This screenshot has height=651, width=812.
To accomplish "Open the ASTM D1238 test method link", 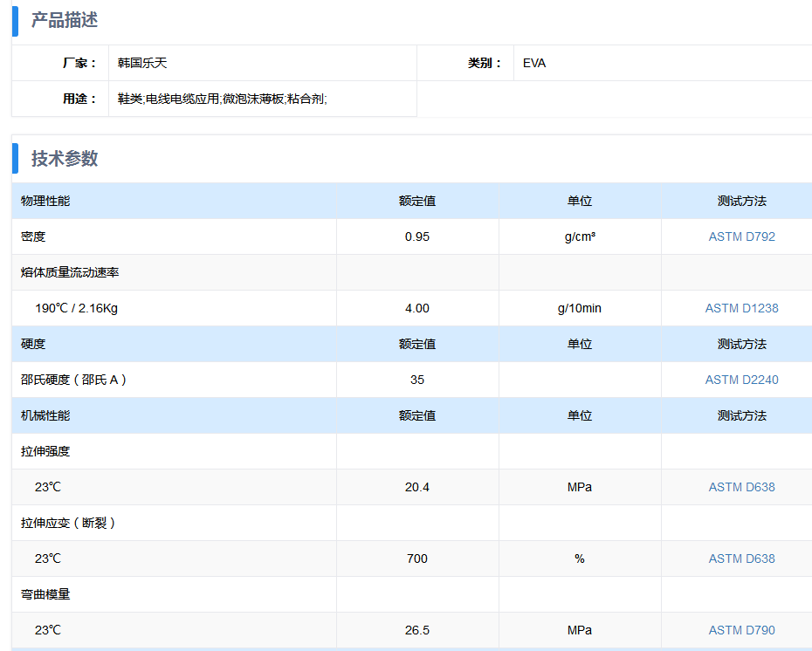I will [741, 308].
